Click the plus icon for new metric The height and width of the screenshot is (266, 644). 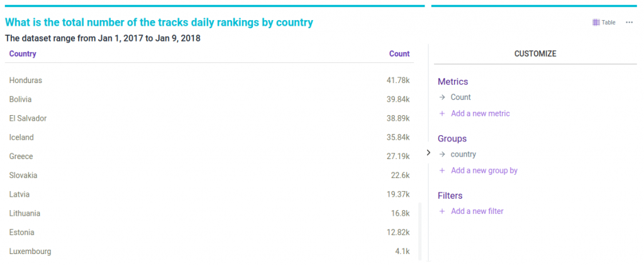coord(442,114)
